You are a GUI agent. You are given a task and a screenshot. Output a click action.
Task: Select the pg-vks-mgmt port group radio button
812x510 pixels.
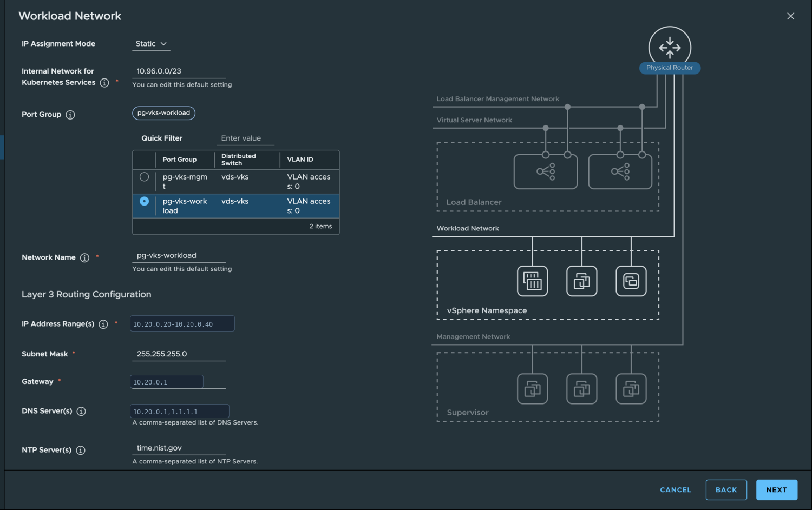tap(144, 177)
